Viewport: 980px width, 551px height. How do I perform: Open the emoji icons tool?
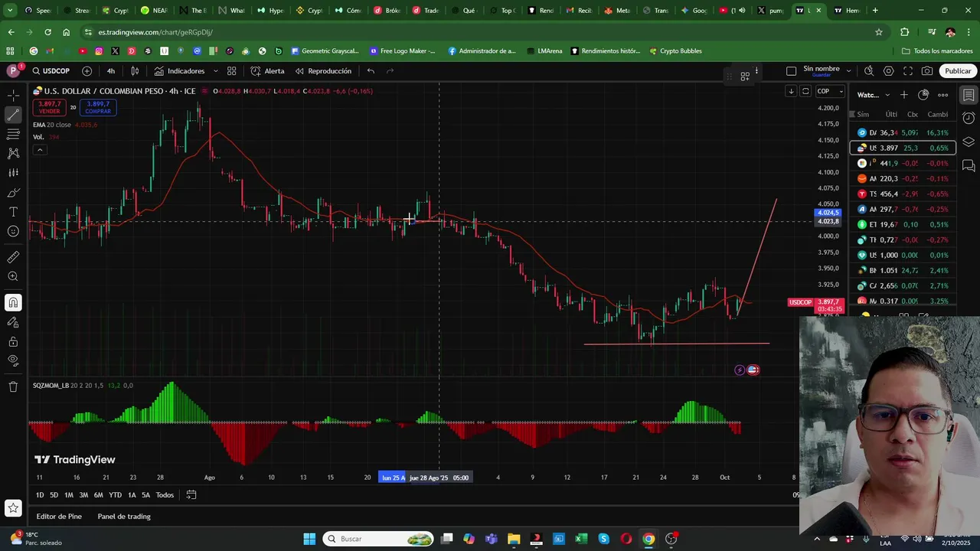click(x=13, y=231)
